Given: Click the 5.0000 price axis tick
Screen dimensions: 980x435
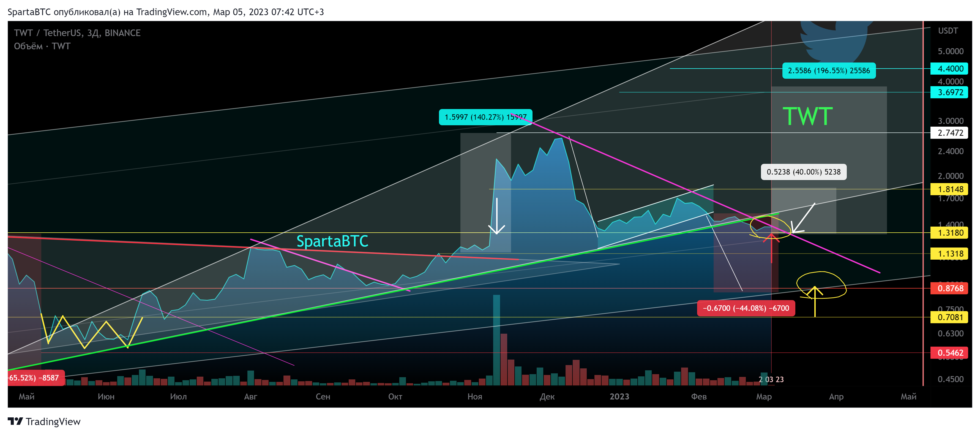Looking at the screenshot, I should (950, 51).
